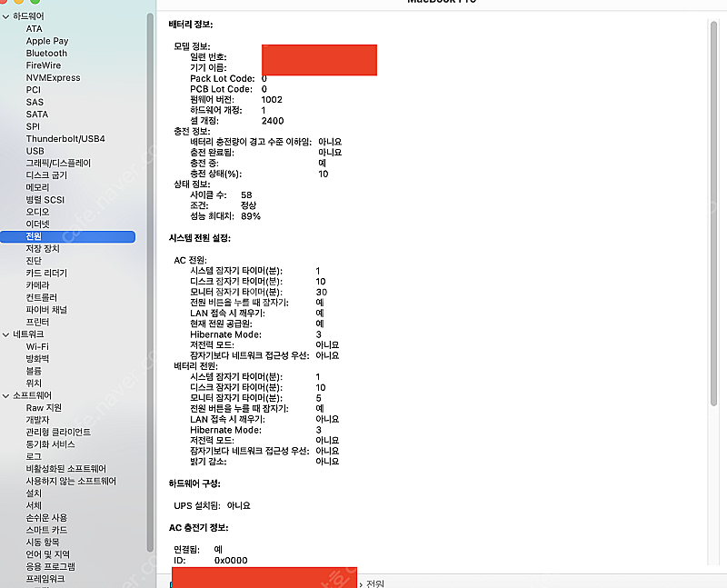Select 시동 항목 in sidebar
The width and height of the screenshot is (727, 588).
tap(42, 542)
